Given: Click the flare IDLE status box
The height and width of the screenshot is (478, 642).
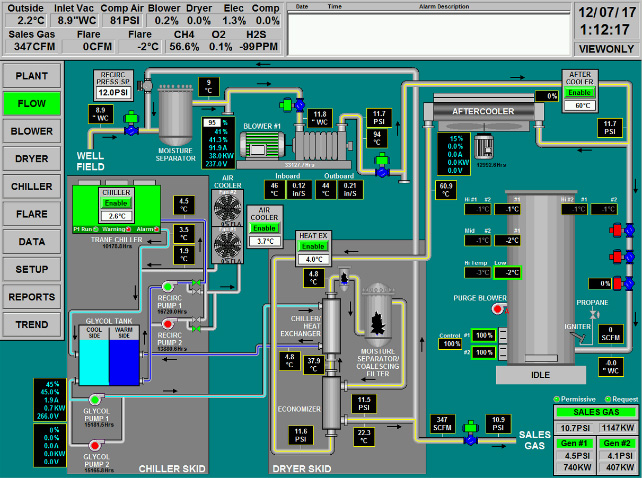Looking at the screenshot, I should 540,375.
